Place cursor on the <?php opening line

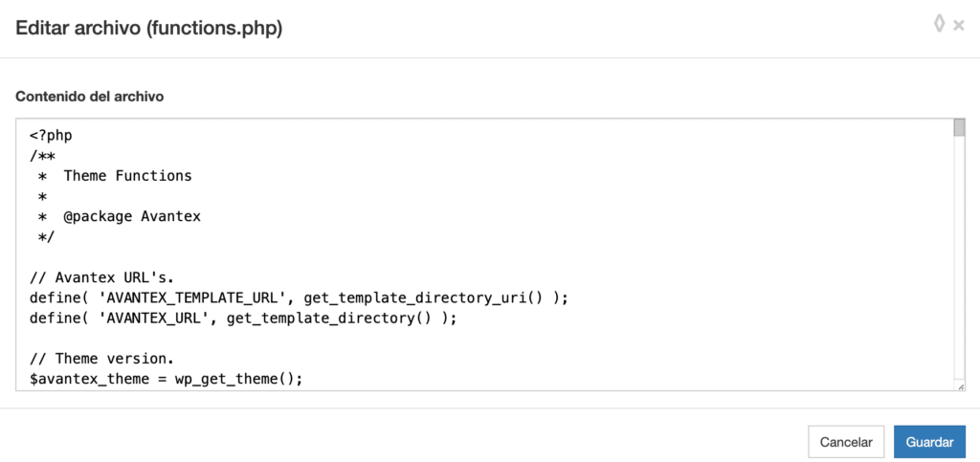click(51, 135)
